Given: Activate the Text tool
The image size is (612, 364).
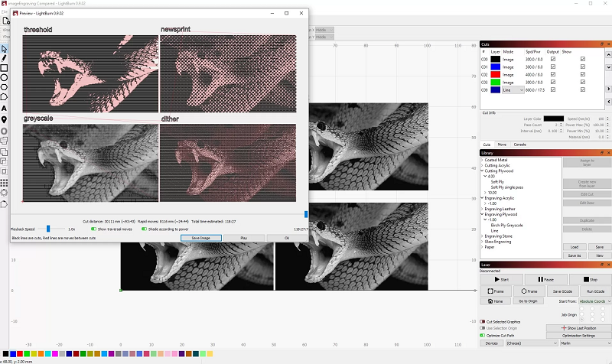Looking at the screenshot, I should [5, 109].
